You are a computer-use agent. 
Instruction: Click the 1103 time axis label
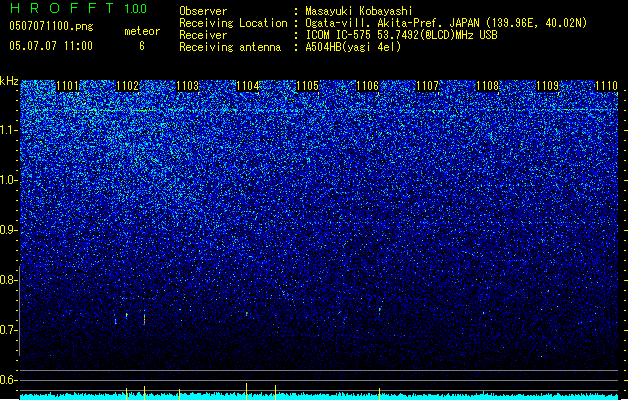[188, 86]
